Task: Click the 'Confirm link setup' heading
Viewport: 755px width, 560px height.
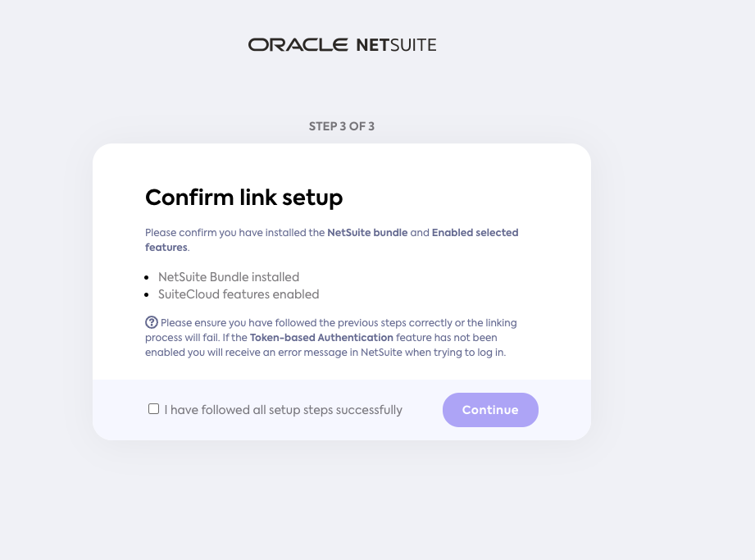Action: [x=243, y=198]
